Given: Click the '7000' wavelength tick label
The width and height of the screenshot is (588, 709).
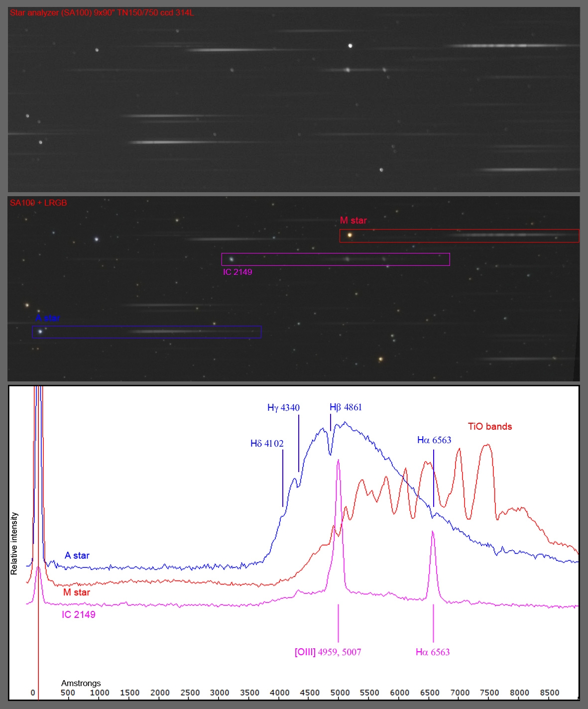Looking at the screenshot, I should click(x=460, y=693).
